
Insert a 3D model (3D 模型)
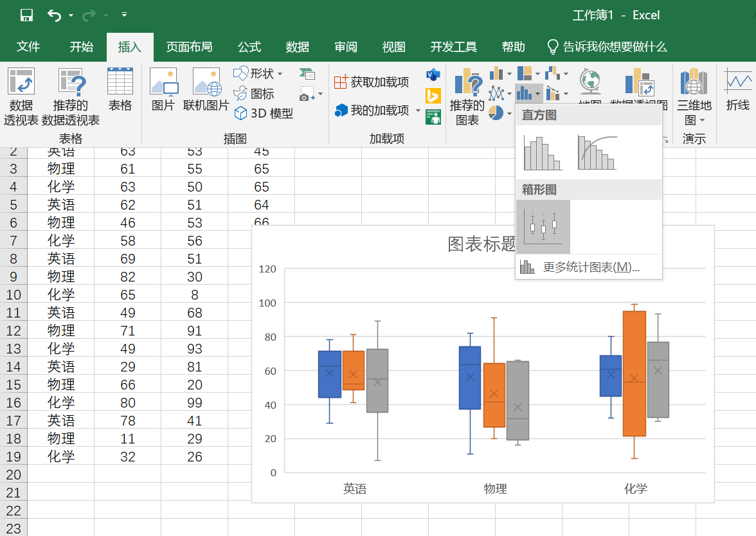(x=264, y=113)
